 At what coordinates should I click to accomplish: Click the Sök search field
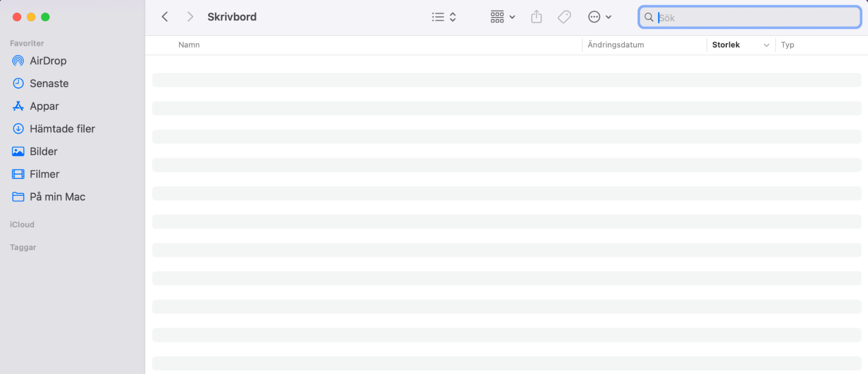click(x=750, y=17)
